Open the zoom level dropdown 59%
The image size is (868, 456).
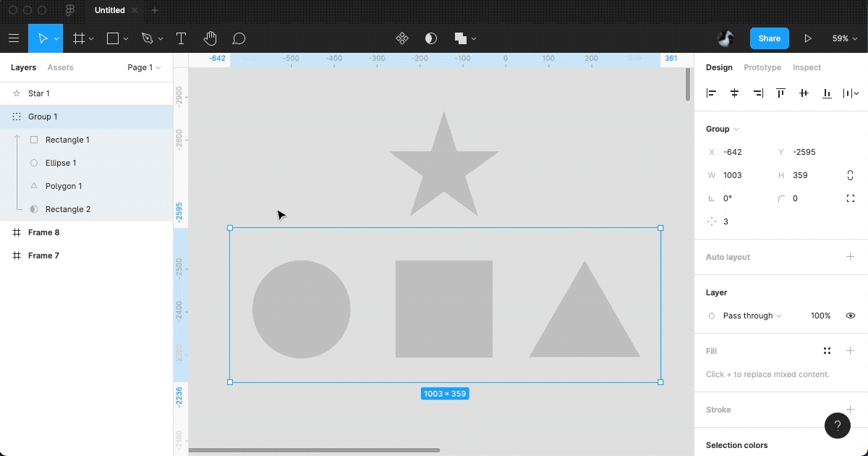click(843, 38)
